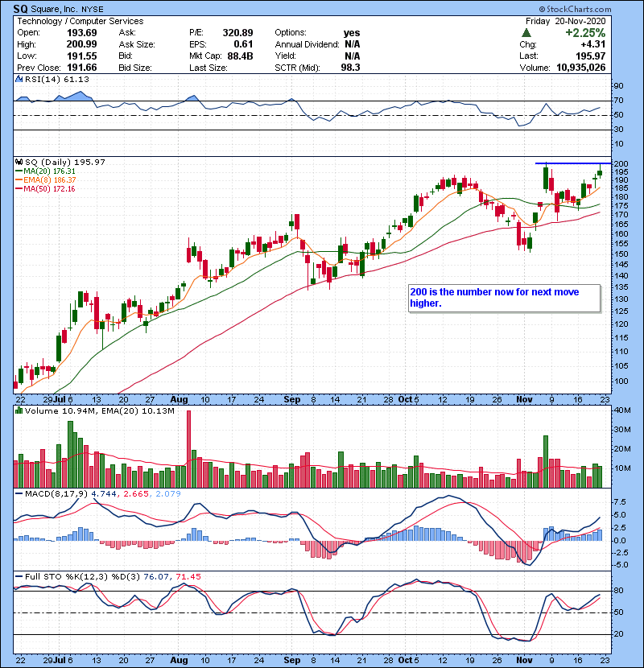Click the candlestick icon beside SQ (Daily)
Viewport: 644px width, 668px height.
tap(19, 162)
